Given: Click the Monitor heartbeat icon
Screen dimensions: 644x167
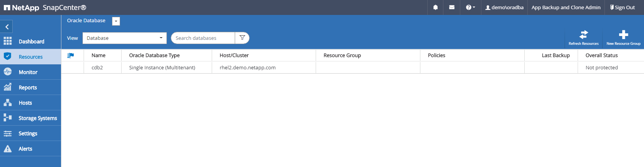Looking at the screenshot, I should tap(8, 72).
